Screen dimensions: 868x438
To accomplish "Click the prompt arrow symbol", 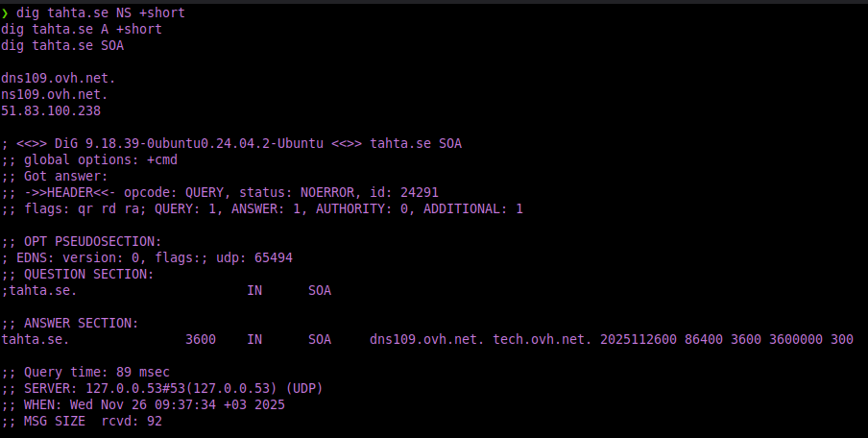I will (x=5, y=12).
